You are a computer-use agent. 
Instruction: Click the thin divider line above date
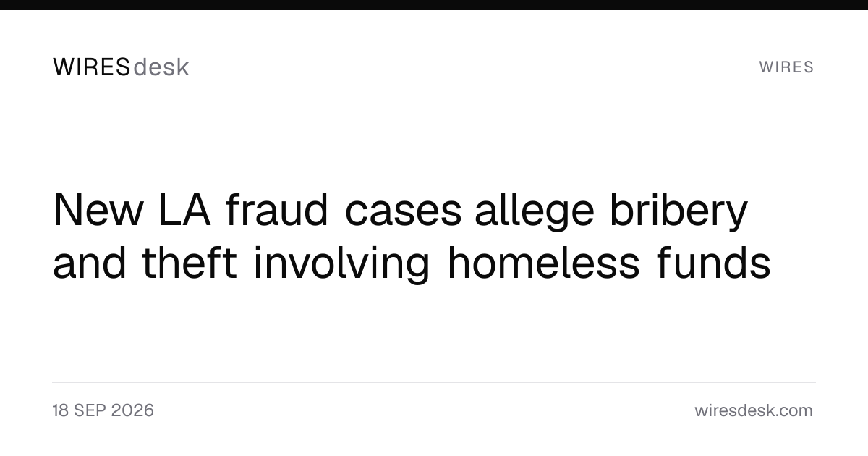point(434,382)
